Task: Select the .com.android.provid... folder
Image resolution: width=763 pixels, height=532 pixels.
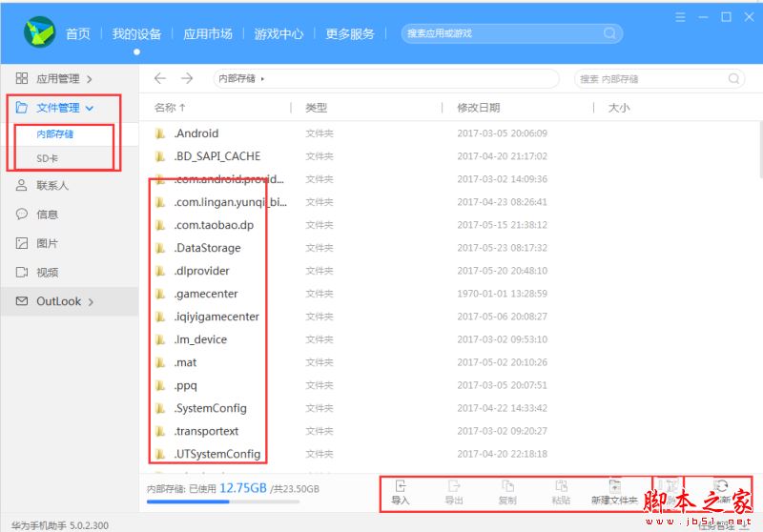Action: tap(229, 179)
